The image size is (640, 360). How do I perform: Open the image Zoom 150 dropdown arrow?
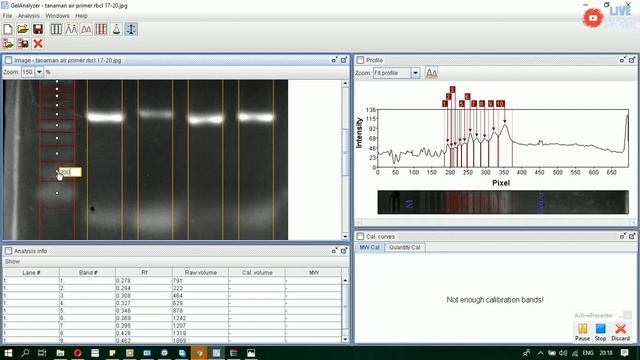pos(39,72)
